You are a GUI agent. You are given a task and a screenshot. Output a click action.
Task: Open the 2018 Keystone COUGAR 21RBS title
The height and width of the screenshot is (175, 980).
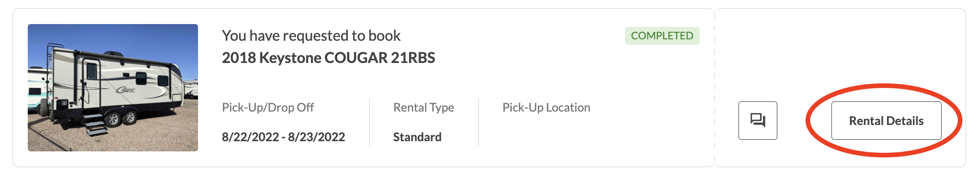329,58
